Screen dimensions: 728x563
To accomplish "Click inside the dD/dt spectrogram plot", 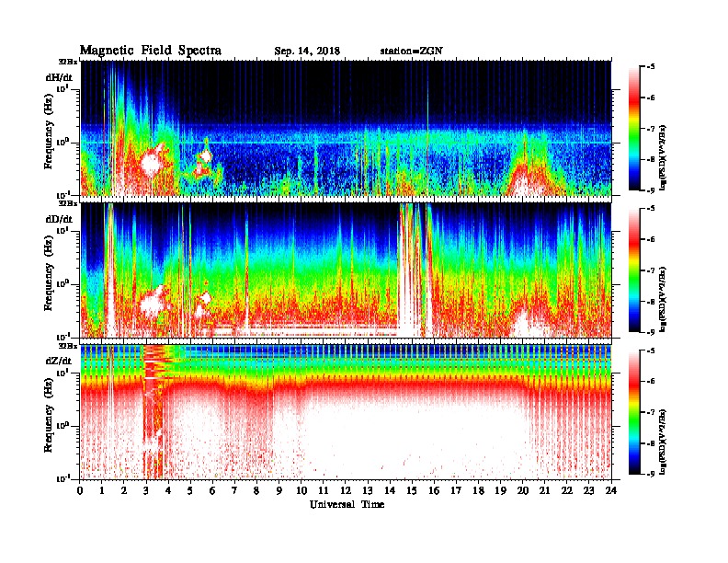I will (x=346, y=270).
